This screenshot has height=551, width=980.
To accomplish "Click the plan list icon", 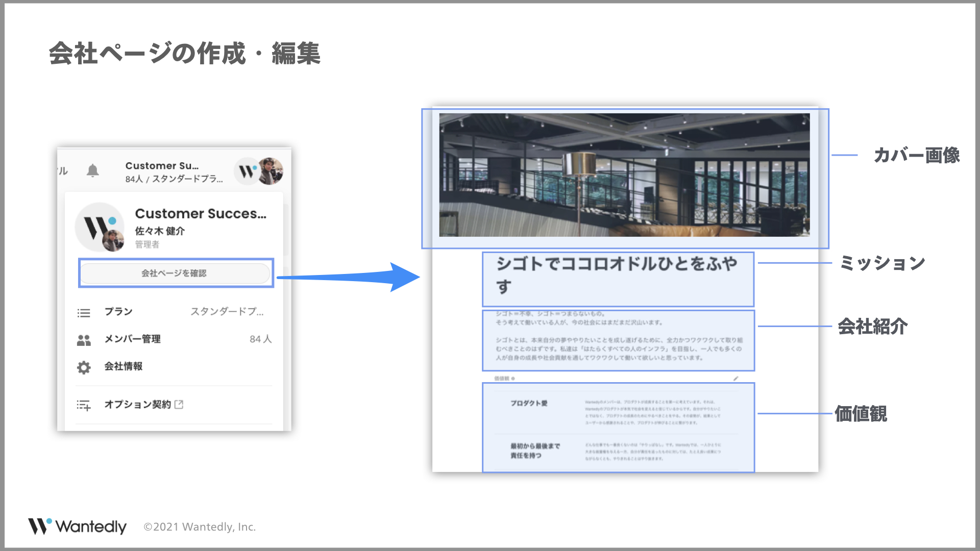I will point(84,313).
